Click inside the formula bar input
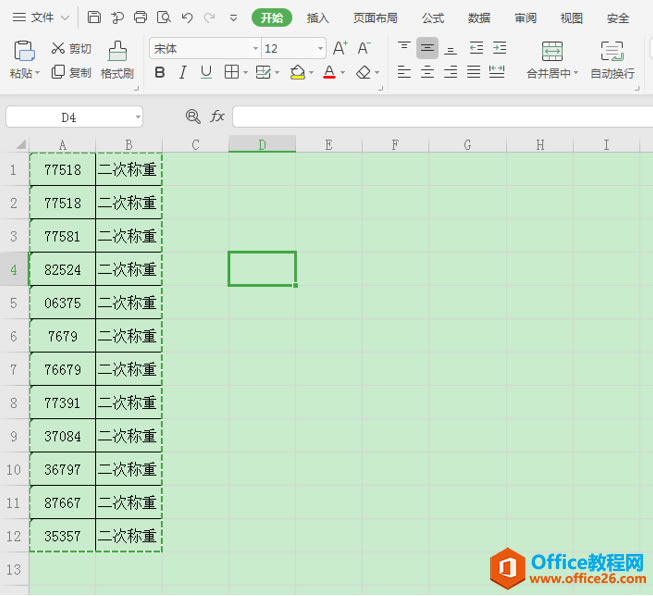653x596 pixels. pyautogui.click(x=442, y=116)
